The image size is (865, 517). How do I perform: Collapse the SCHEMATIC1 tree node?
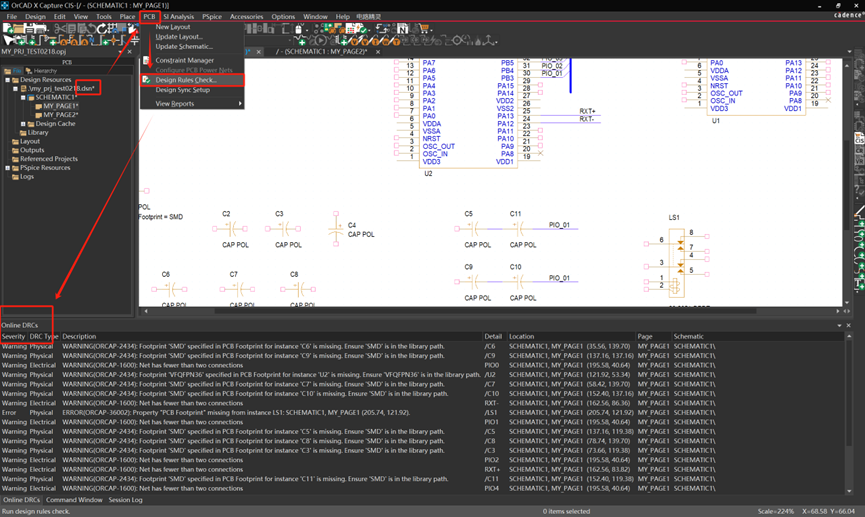23,97
